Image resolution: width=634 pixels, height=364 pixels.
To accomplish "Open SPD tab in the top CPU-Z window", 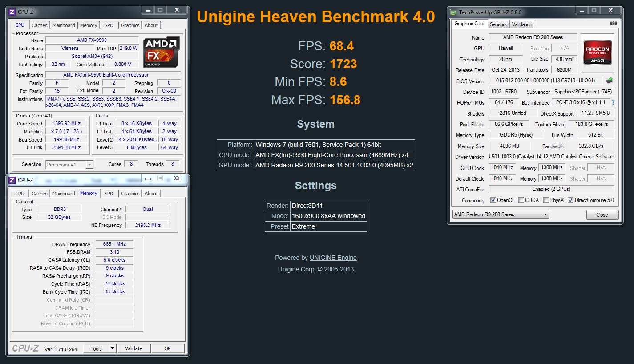I will pos(109,25).
